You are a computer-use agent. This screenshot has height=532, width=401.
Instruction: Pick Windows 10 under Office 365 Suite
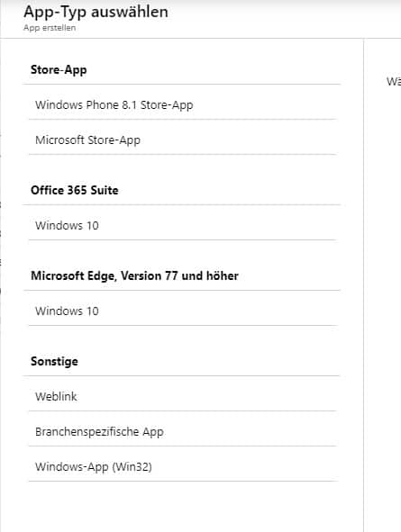point(183,225)
